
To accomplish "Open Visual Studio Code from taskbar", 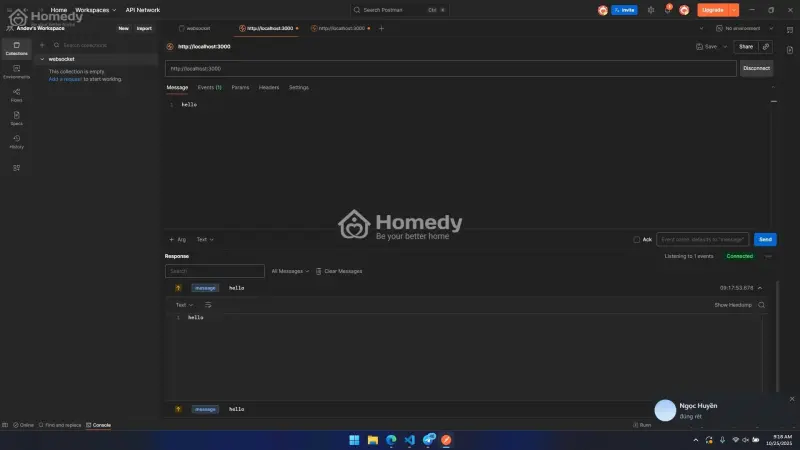I will coord(409,440).
